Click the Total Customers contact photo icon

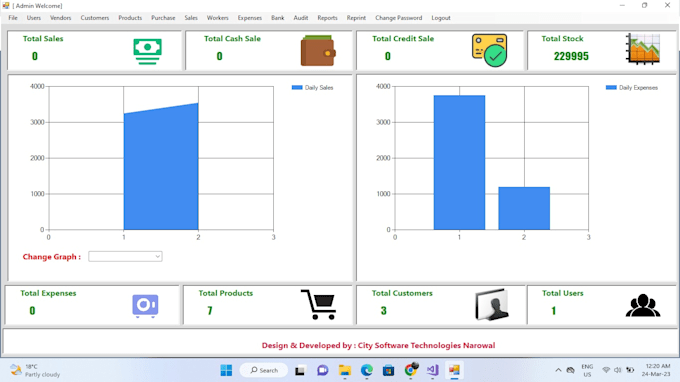[491, 305]
